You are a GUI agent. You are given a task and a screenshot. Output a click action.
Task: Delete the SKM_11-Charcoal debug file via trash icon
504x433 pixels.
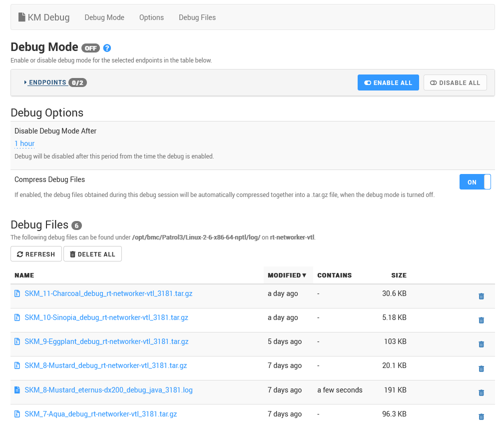click(481, 296)
